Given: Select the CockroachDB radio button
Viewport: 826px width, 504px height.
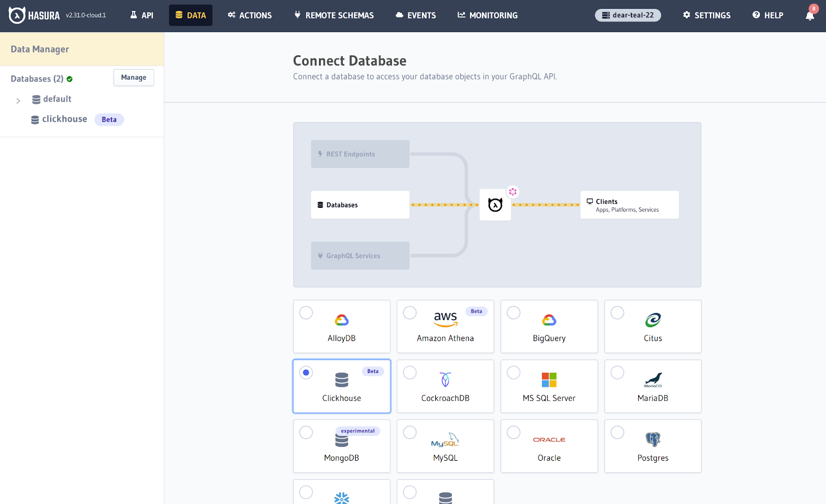Looking at the screenshot, I should 410,372.
